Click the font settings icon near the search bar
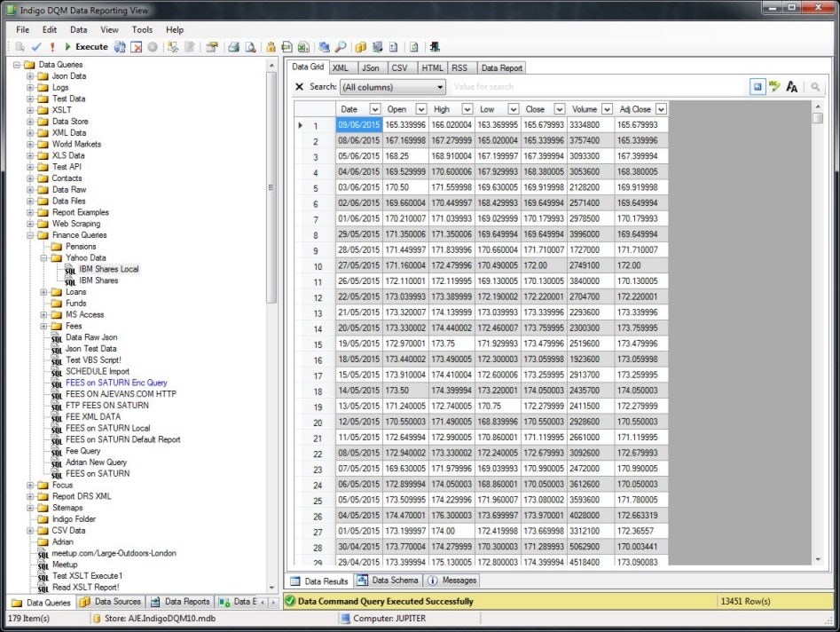Image resolution: width=840 pixels, height=632 pixels. (792, 88)
